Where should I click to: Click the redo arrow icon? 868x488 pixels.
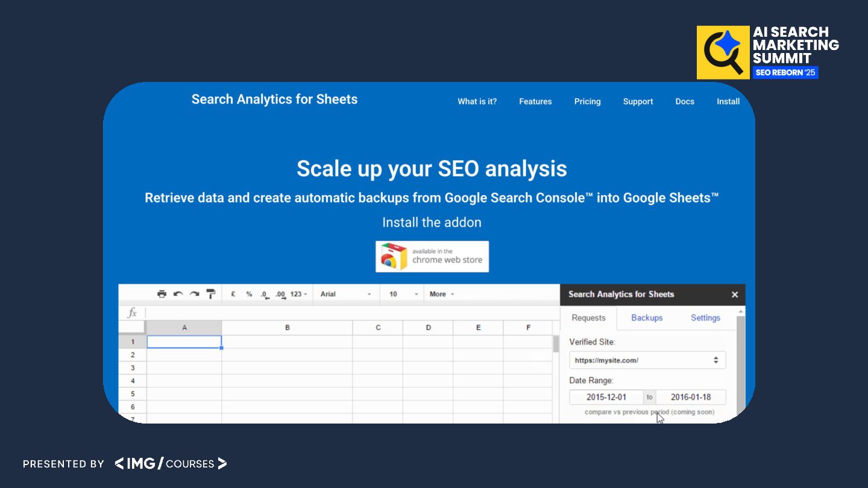pos(194,294)
